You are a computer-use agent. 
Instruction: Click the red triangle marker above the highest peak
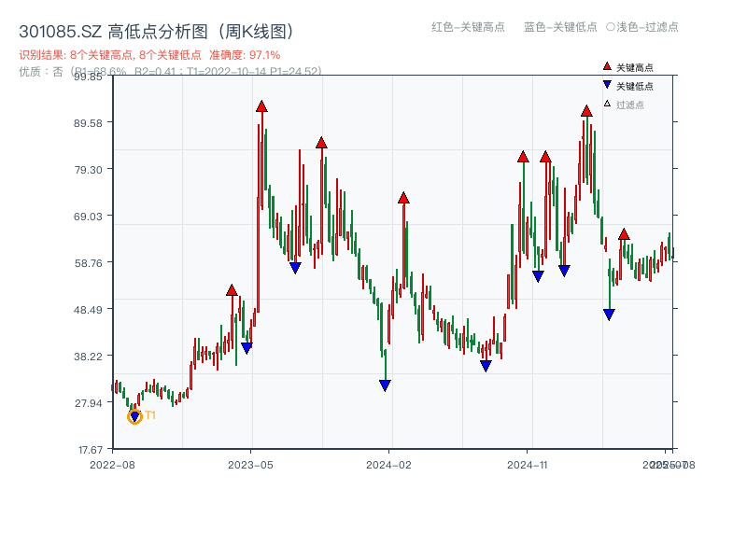(261, 107)
